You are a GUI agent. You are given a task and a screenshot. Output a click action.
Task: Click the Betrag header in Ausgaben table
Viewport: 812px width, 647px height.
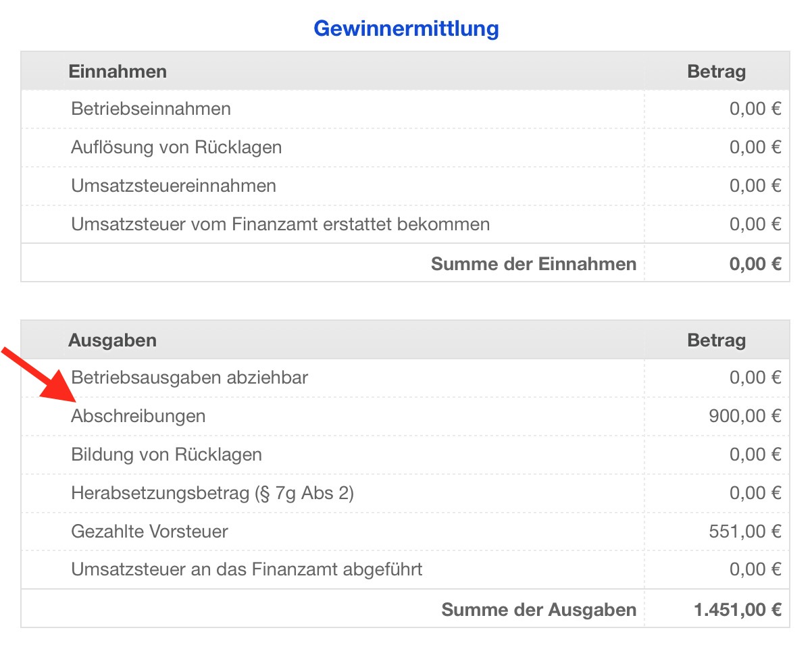[x=716, y=340]
